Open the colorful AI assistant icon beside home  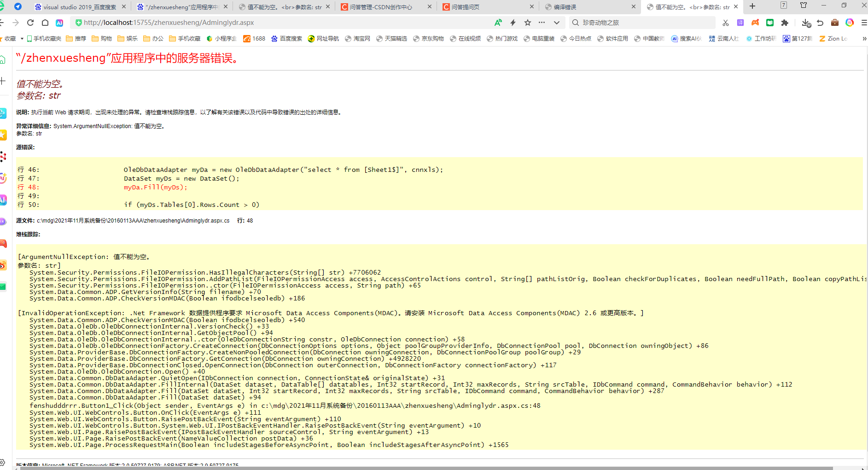pos(59,23)
